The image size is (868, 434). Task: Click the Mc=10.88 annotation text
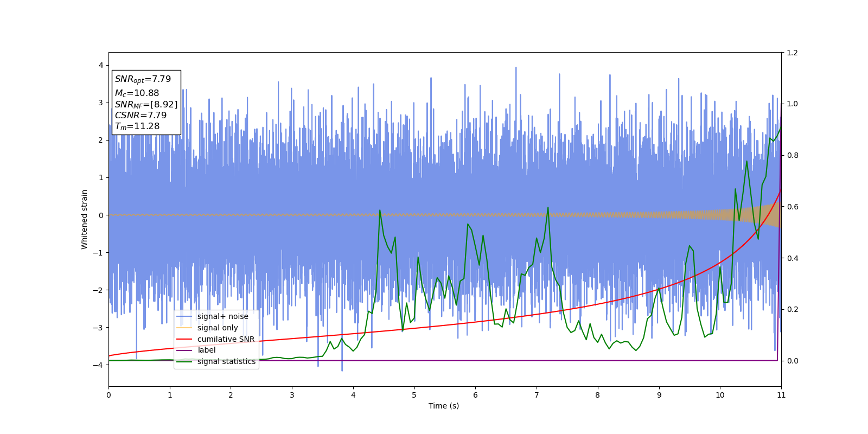137,93
